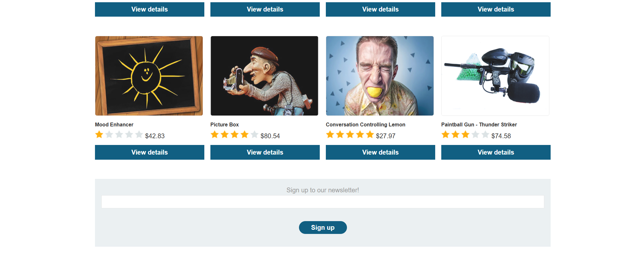
Task: Open the Mood Enhancer sun chalkboard image
Action: pyautogui.click(x=149, y=76)
